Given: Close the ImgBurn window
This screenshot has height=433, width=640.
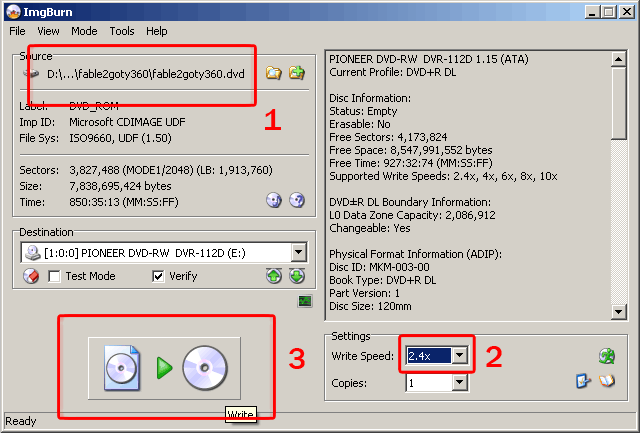Looking at the screenshot, I should pos(627,12).
